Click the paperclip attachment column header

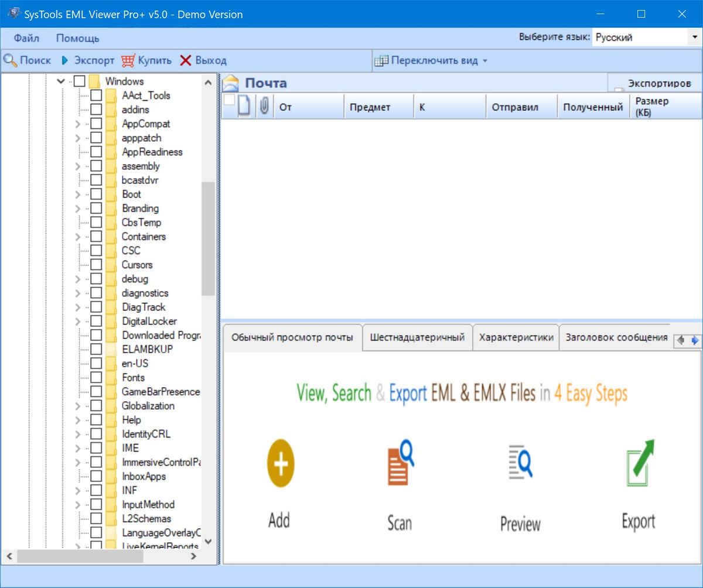(264, 106)
